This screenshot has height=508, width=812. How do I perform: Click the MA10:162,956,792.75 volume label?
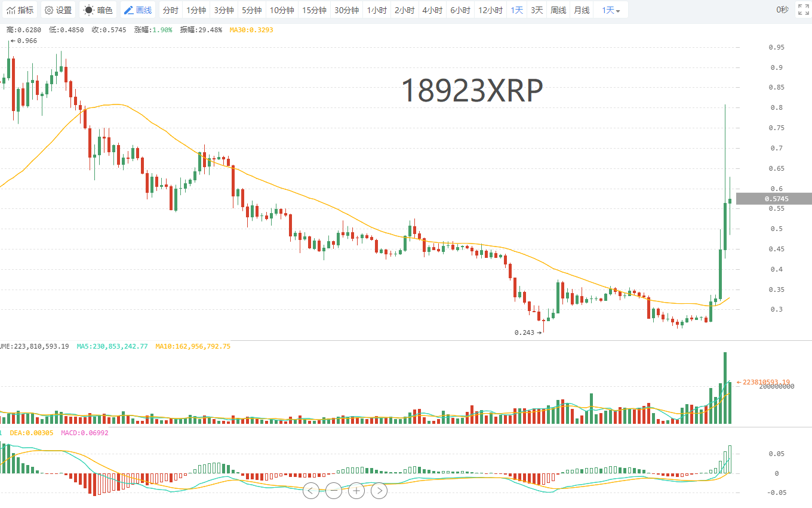point(193,346)
